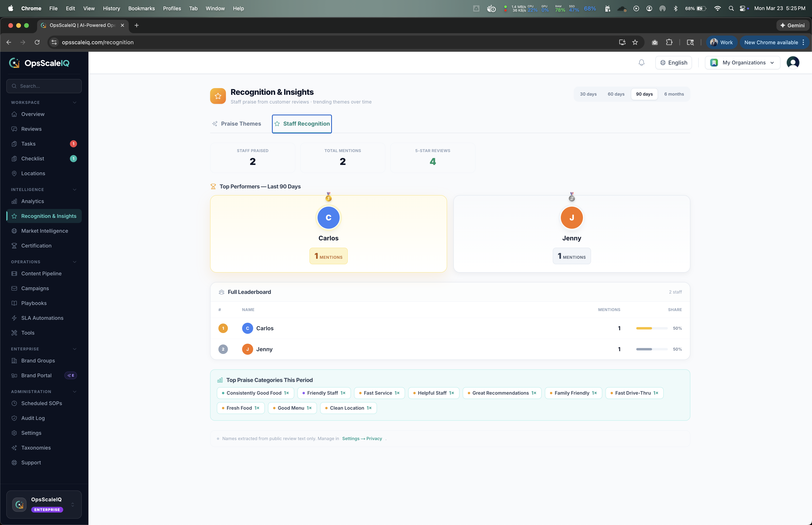Open Content Pipeline sidebar icon

14,274
